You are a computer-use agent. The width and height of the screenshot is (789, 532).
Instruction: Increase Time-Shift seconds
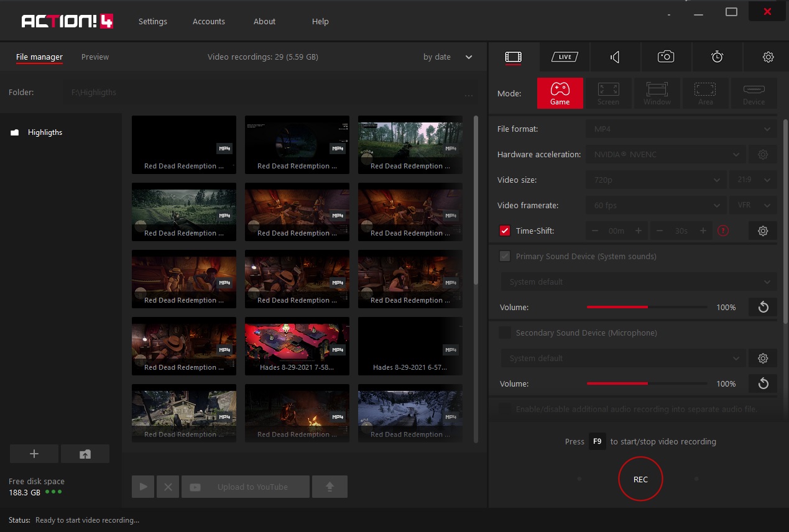tap(703, 231)
